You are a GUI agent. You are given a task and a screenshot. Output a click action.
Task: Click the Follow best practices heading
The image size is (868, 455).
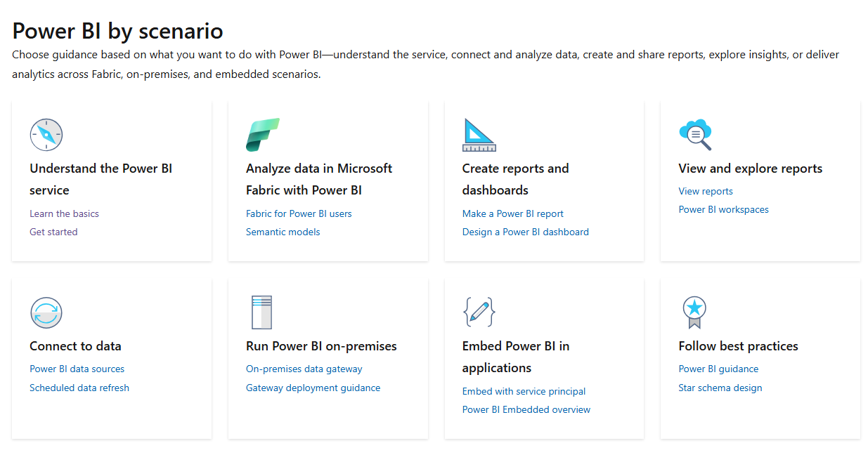(738, 346)
